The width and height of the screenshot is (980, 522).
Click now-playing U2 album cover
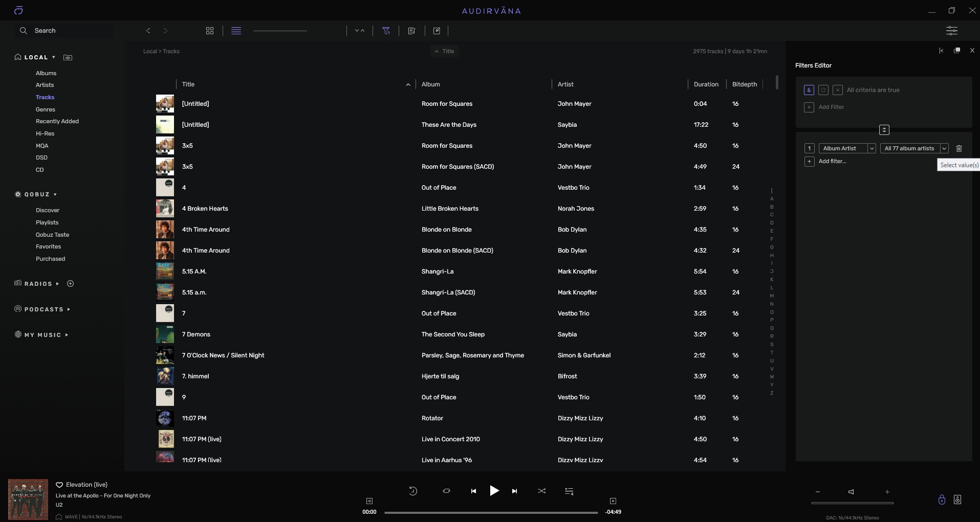tap(28, 500)
